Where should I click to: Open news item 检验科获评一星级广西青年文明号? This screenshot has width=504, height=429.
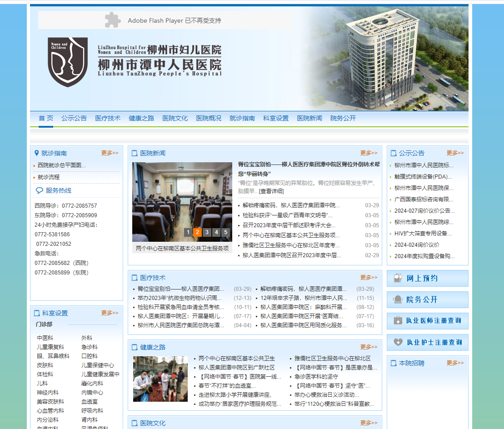click(x=288, y=215)
